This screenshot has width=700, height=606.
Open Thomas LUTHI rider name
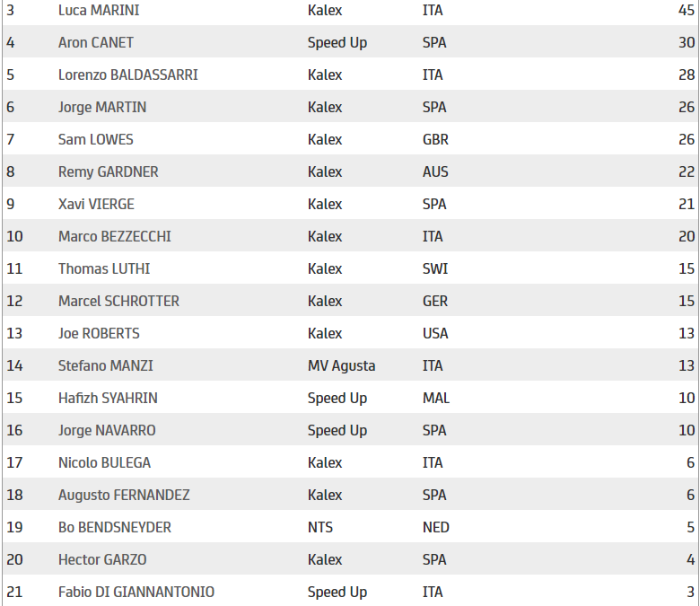[x=104, y=268]
